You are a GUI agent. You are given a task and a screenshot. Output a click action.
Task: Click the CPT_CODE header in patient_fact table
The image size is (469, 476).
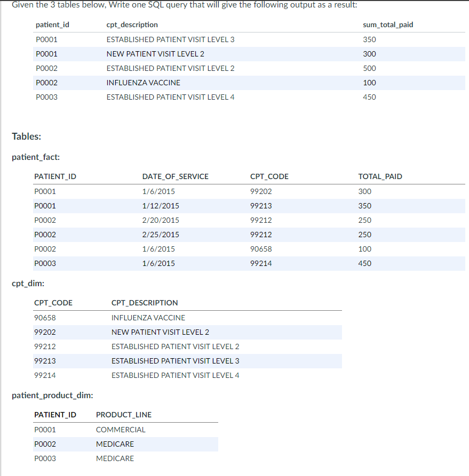269,176
